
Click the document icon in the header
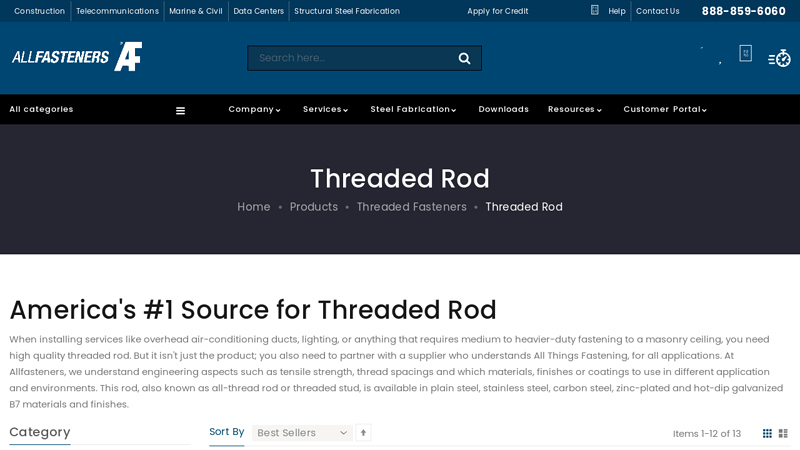coord(745,53)
